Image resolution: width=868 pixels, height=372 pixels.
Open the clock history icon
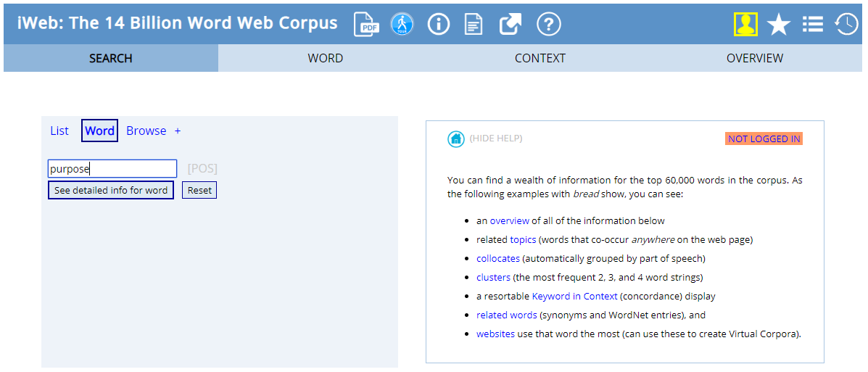click(846, 25)
